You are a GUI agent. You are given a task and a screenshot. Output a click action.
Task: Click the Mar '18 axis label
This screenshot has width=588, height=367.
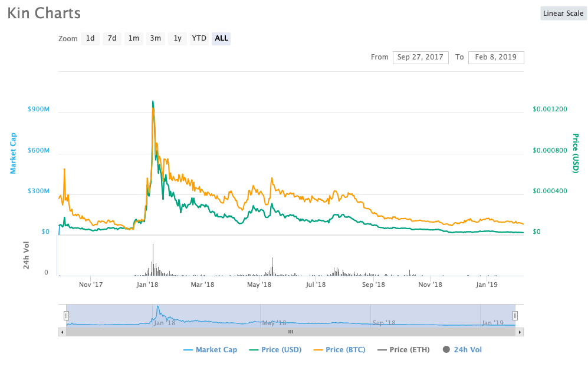point(202,285)
